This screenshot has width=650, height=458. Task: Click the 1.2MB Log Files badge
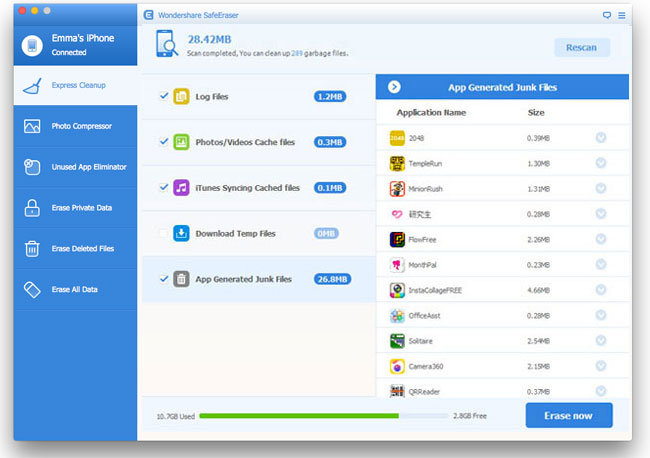coord(330,97)
